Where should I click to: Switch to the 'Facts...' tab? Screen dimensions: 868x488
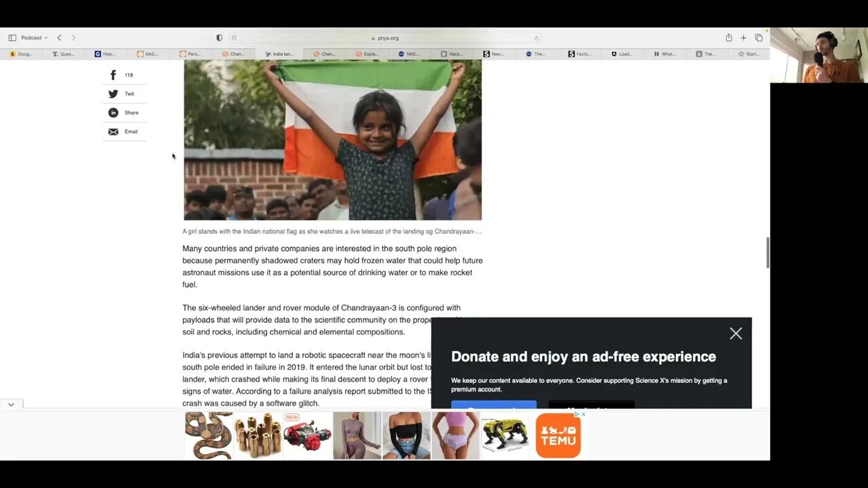pos(580,54)
